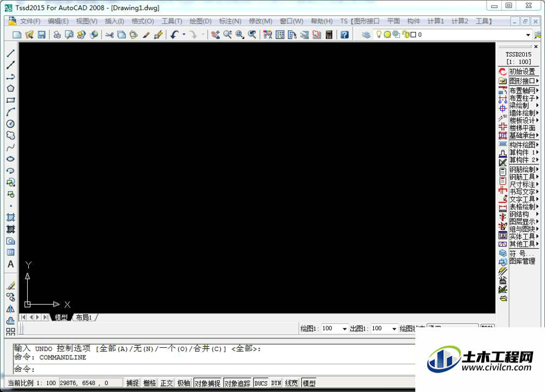Screen dimensions: 545x392
Task: Close the TSSD2015 side panel
Action: click(536, 46)
